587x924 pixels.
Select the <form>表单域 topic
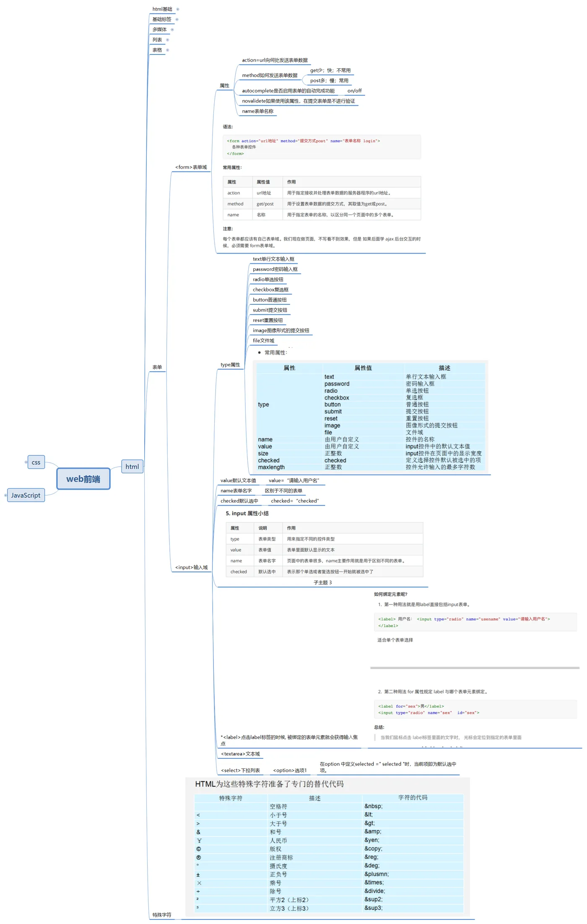pos(191,167)
